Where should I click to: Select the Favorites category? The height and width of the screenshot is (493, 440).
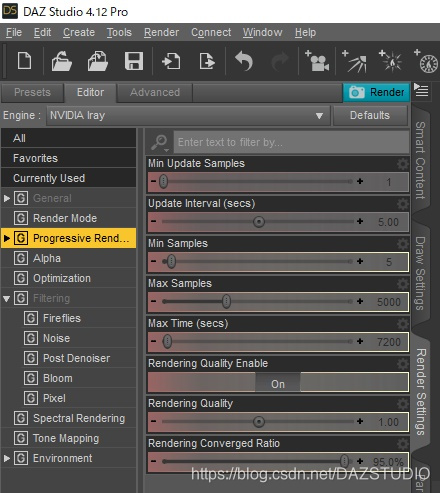pos(68,158)
